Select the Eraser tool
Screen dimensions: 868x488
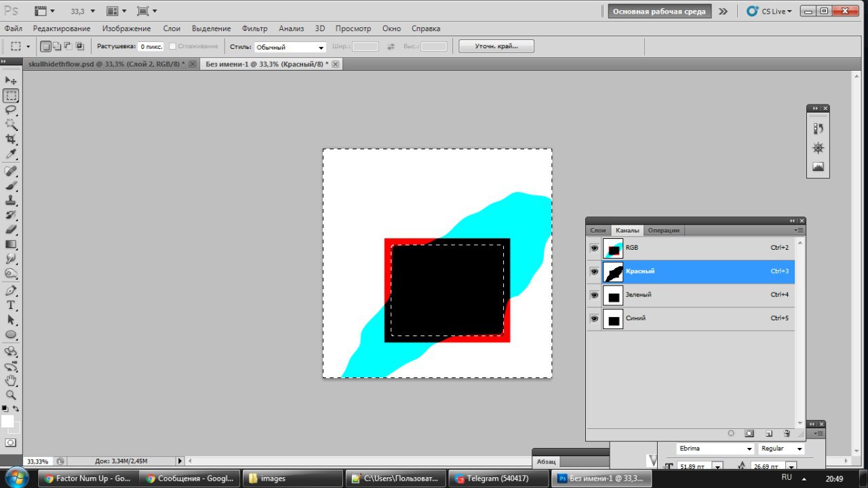[11, 229]
